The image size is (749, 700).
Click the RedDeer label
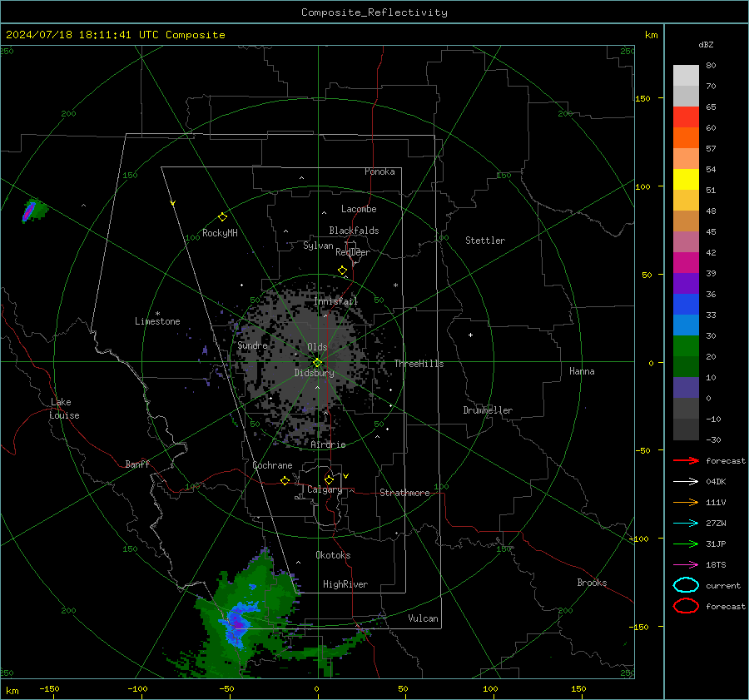tap(353, 252)
